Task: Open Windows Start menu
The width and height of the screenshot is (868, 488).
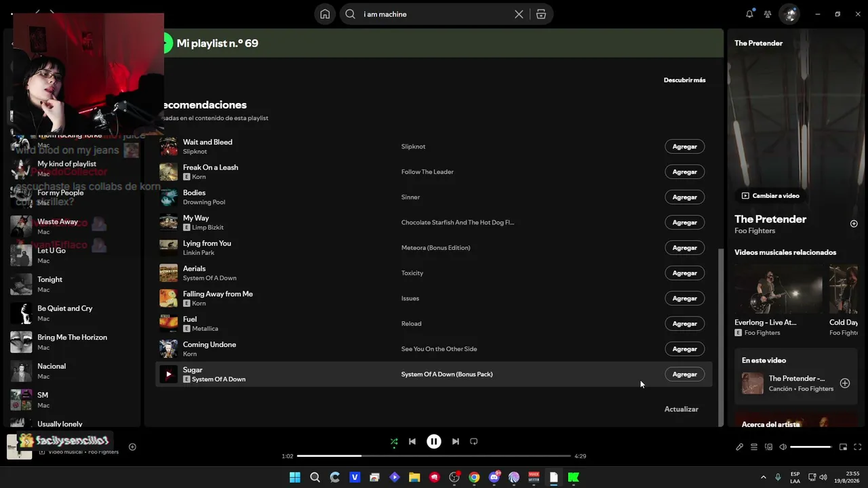Action: pyautogui.click(x=295, y=477)
